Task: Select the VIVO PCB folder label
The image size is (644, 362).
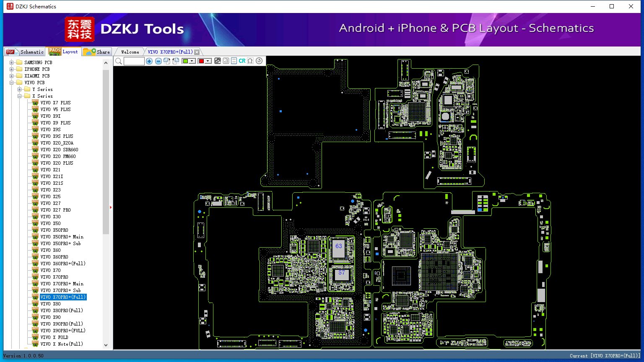Action: [x=34, y=83]
